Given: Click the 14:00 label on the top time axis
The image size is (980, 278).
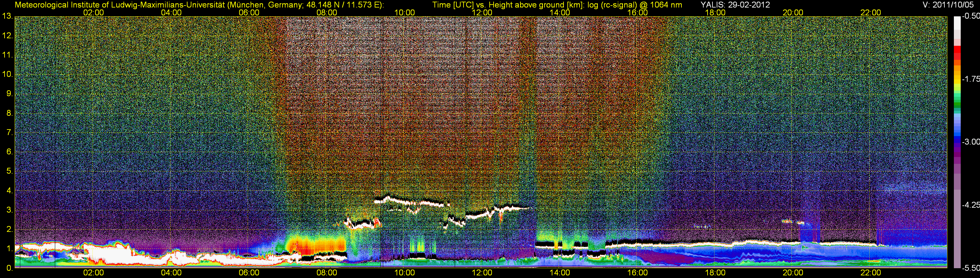Looking at the screenshot, I should click(x=560, y=12).
